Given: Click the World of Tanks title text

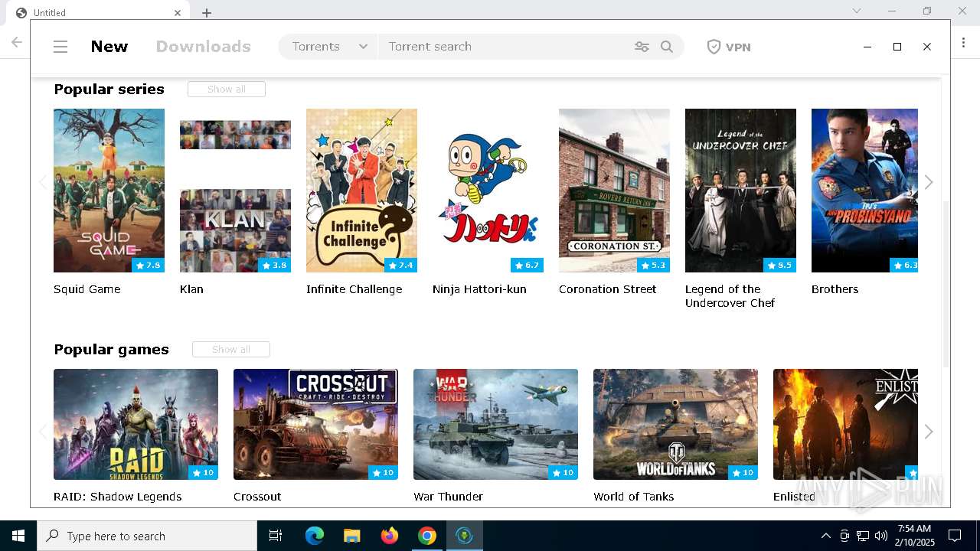Looking at the screenshot, I should 634,497.
